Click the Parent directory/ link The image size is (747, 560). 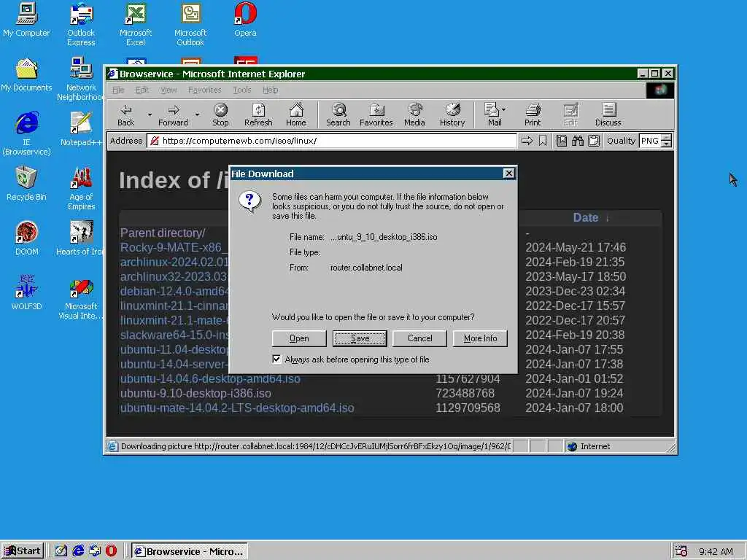(x=163, y=233)
